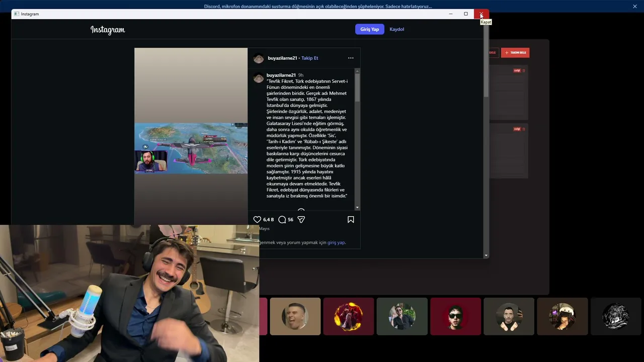
Task: Click the Instagram logo
Action: 108,30
